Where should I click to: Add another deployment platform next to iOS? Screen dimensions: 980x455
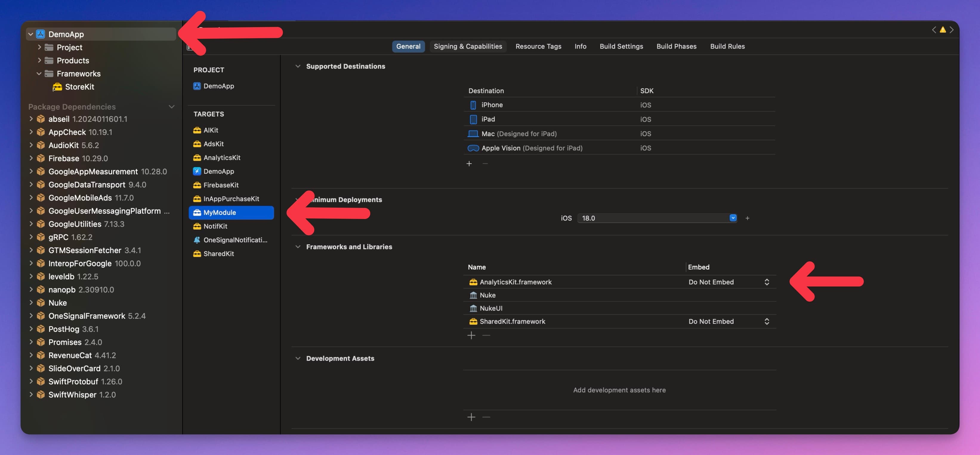[747, 218]
